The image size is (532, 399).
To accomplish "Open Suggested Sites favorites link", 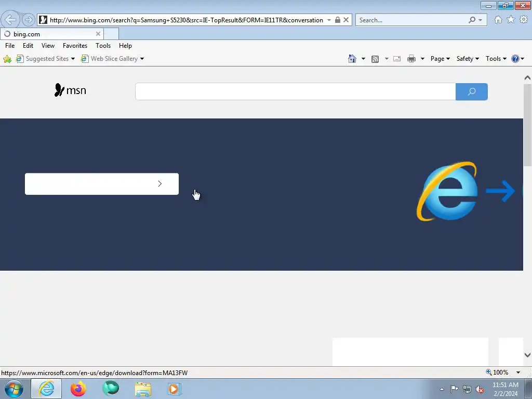I will pyautogui.click(x=43, y=59).
